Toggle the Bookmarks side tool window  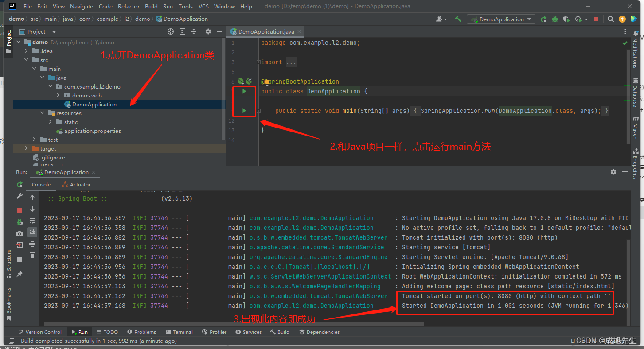click(9, 304)
